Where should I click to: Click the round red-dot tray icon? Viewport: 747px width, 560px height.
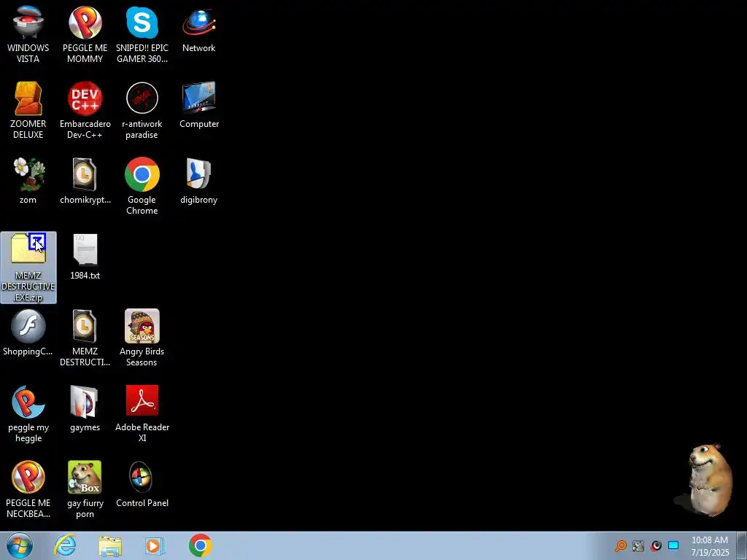[656, 545]
